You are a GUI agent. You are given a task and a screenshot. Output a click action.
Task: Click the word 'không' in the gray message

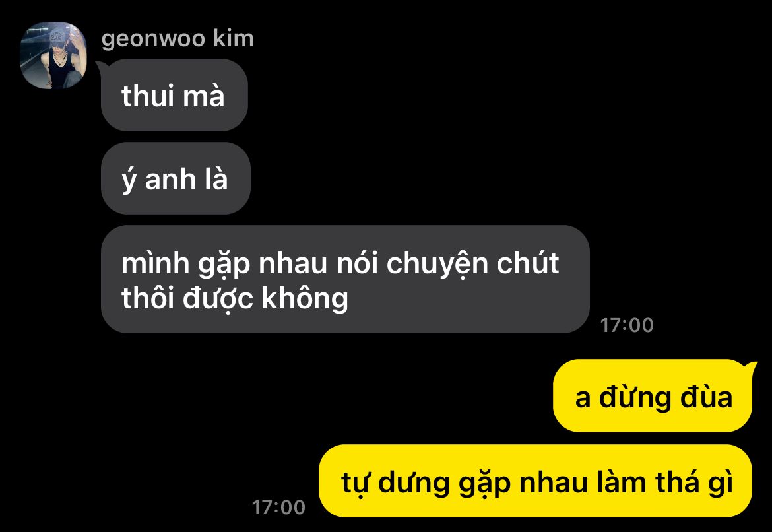pyautogui.click(x=305, y=300)
